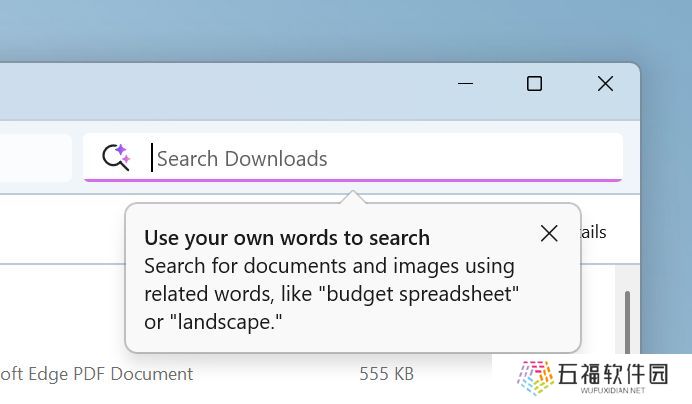692x404 pixels.
Task: Click the address bar box beside search
Action: [35, 158]
